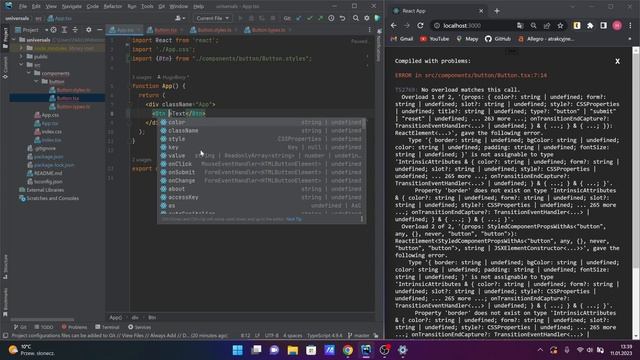The width and height of the screenshot is (640, 360).
Task: Expand the public folder
Action: coord(21,56)
